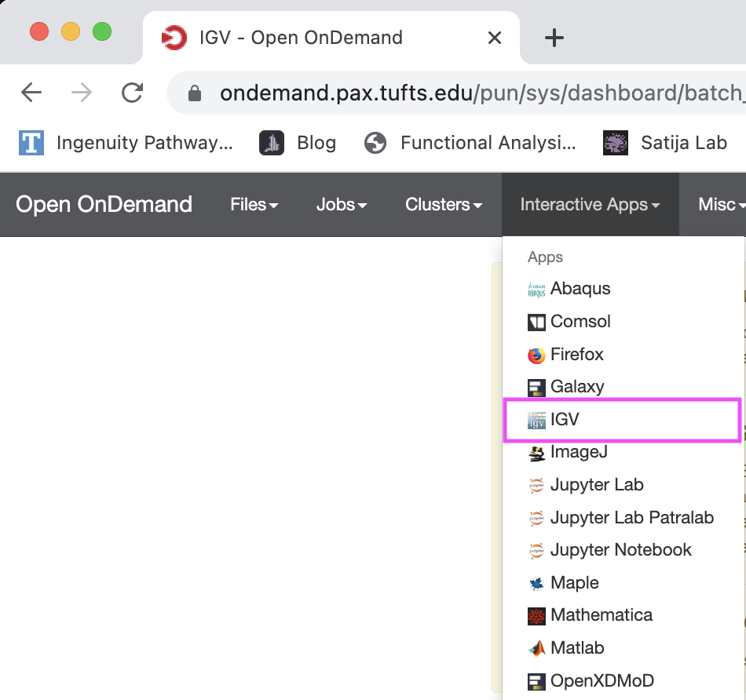Open the Satija Lab bookmark
Image resolution: width=746 pixels, height=700 pixels.
665,143
